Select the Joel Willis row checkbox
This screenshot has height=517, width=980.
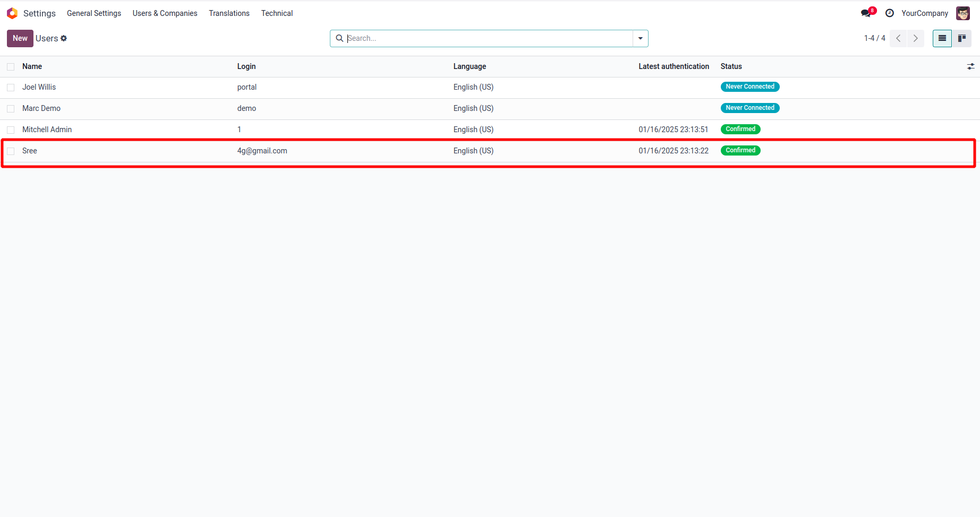11,88
